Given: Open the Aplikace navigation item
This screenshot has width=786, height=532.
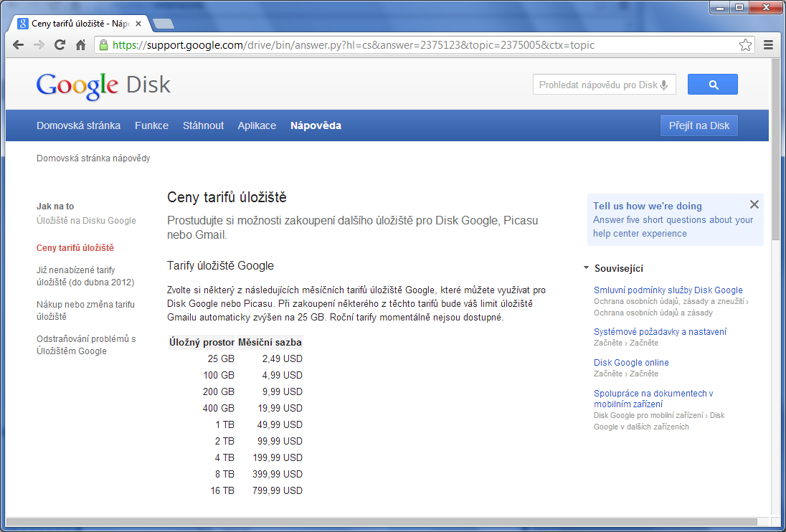Looking at the screenshot, I should coord(257,125).
